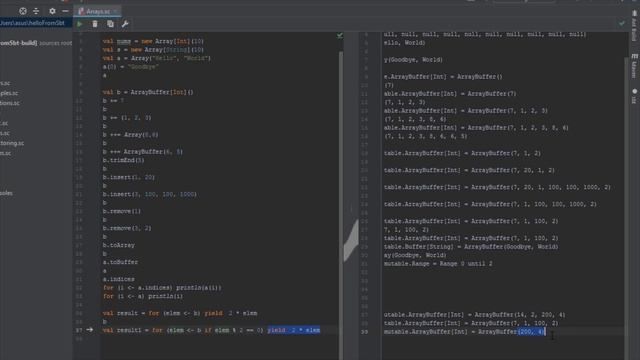Hide the project tool window with minus icon
This screenshot has width=640, height=360.
coord(65,11)
